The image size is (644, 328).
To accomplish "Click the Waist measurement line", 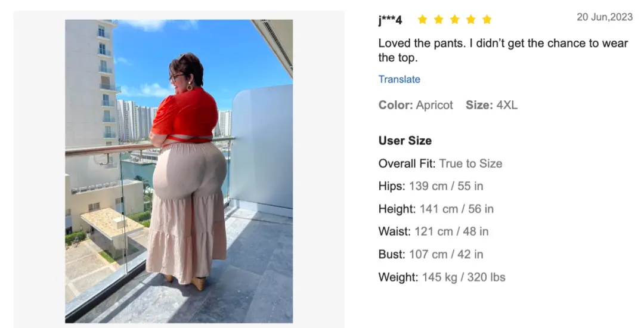I will click(434, 231).
